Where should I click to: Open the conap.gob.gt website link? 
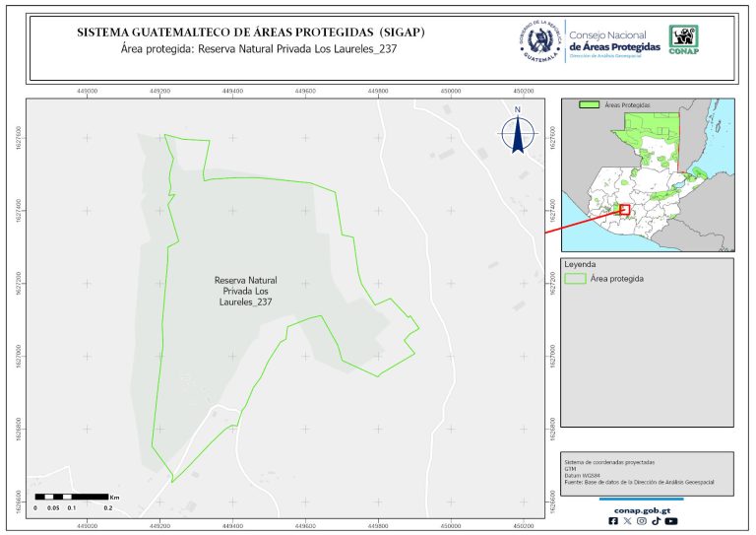coord(642,509)
